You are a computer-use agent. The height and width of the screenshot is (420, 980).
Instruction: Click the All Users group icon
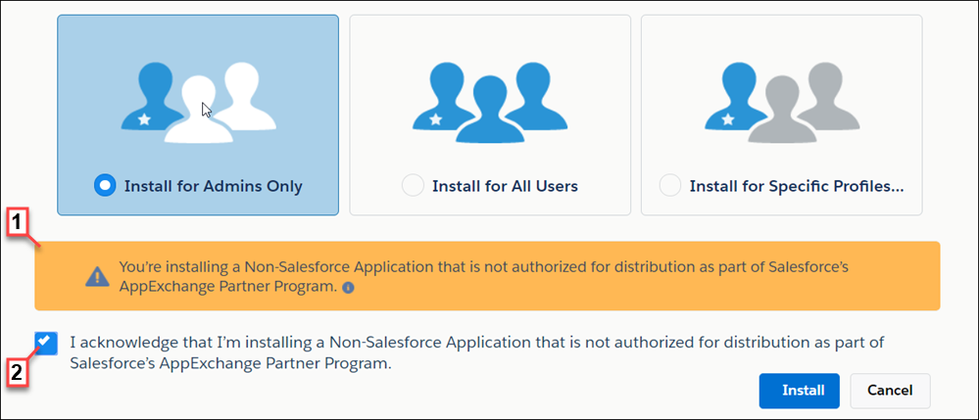489,102
